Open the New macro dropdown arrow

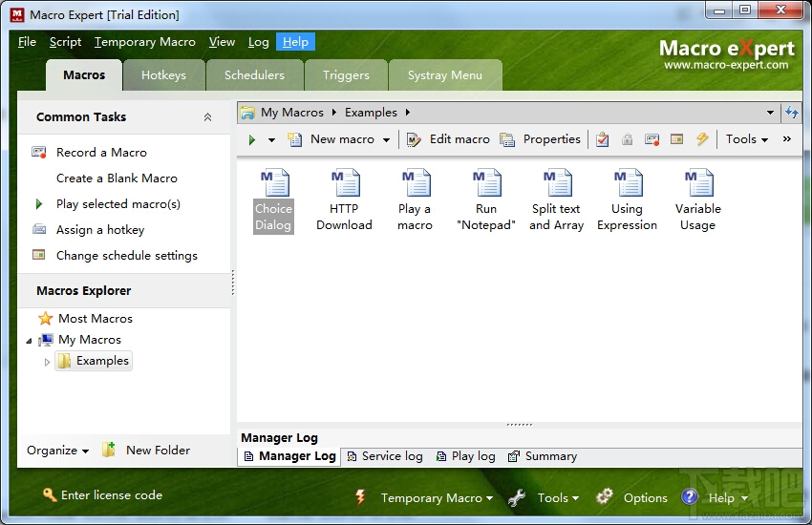coord(386,139)
